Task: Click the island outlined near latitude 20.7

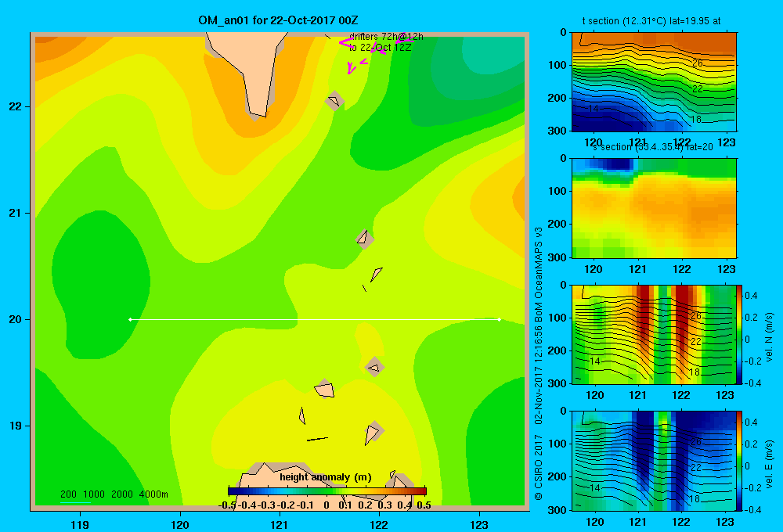Action: 364,239
